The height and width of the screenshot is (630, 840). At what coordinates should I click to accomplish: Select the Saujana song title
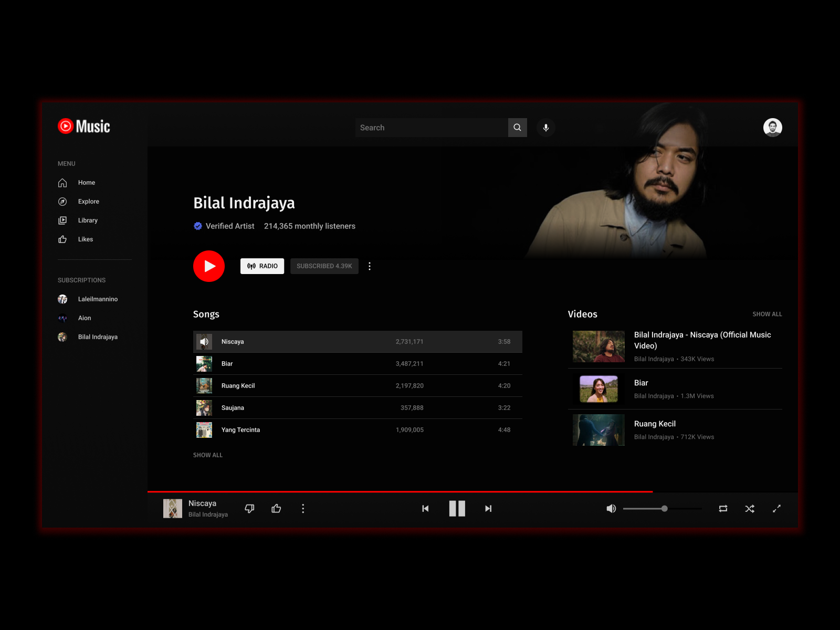click(x=233, y=408)
